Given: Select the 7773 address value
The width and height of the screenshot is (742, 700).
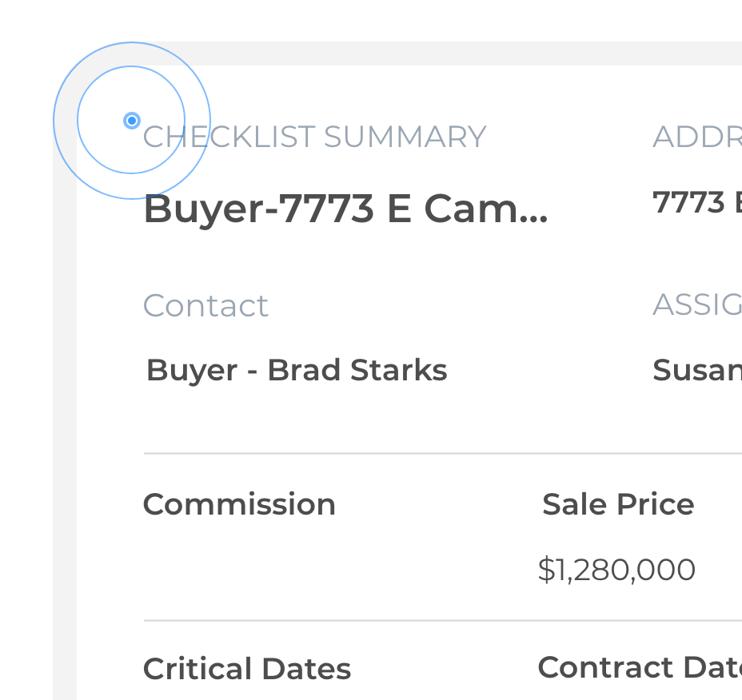Looking at the screenshot, I should tap(696, 203).
